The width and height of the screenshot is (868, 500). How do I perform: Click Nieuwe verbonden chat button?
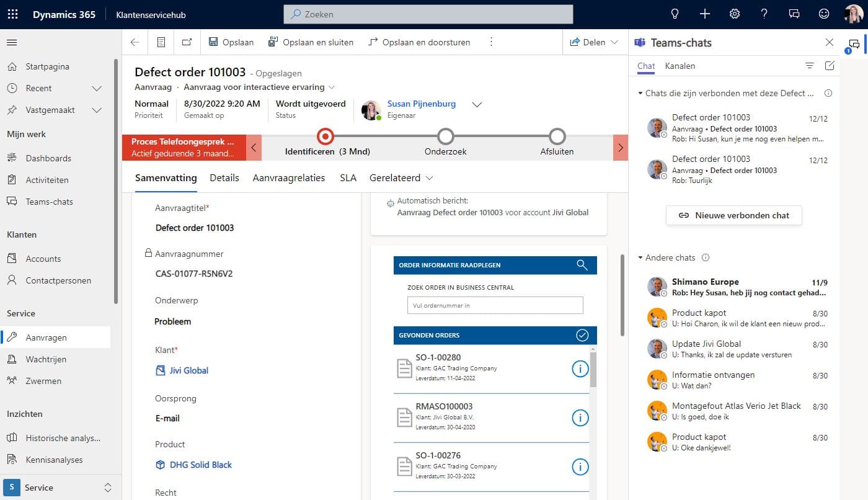coord(734,215)
